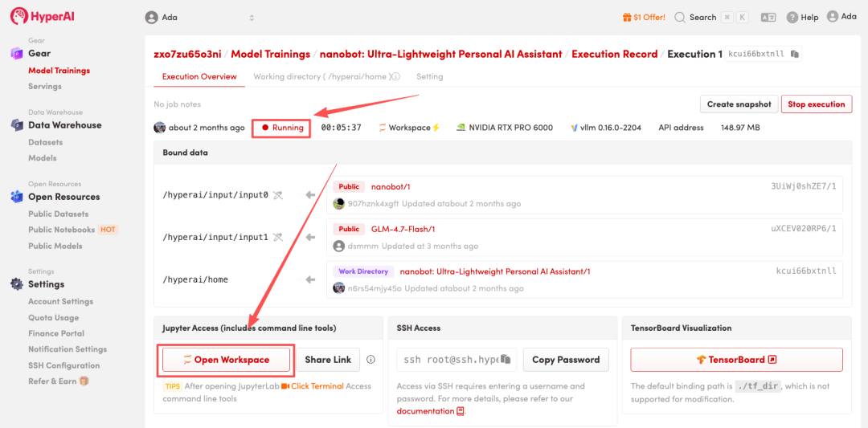Click the video icon beside Click Terminal

point(285,386)
